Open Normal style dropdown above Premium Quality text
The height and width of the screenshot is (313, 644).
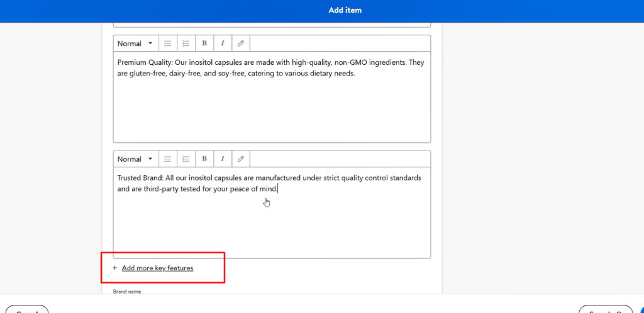(x=135, y=43)
